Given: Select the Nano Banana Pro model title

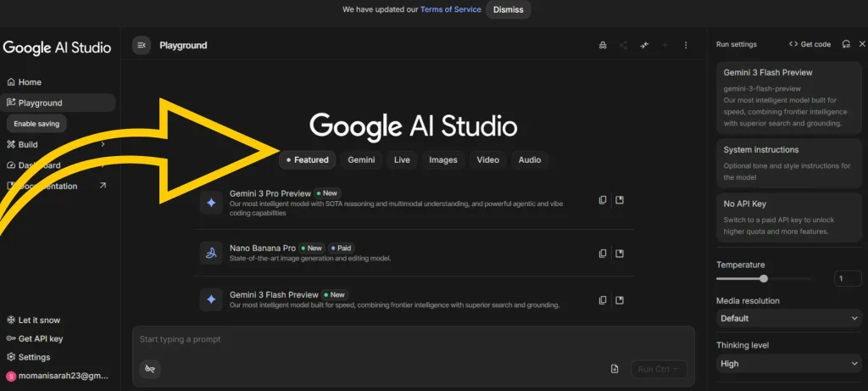Looking at the screenshot, I should [263, 249].
